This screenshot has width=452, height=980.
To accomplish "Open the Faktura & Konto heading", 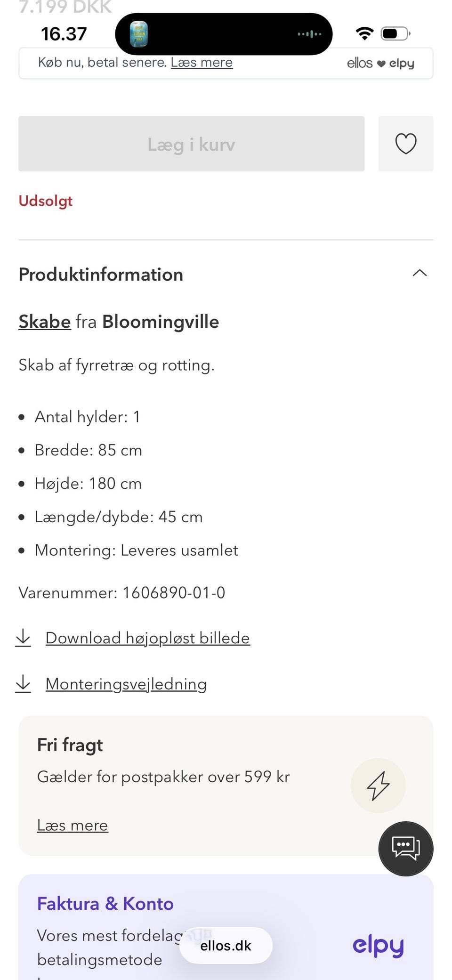I will (105, 904).
